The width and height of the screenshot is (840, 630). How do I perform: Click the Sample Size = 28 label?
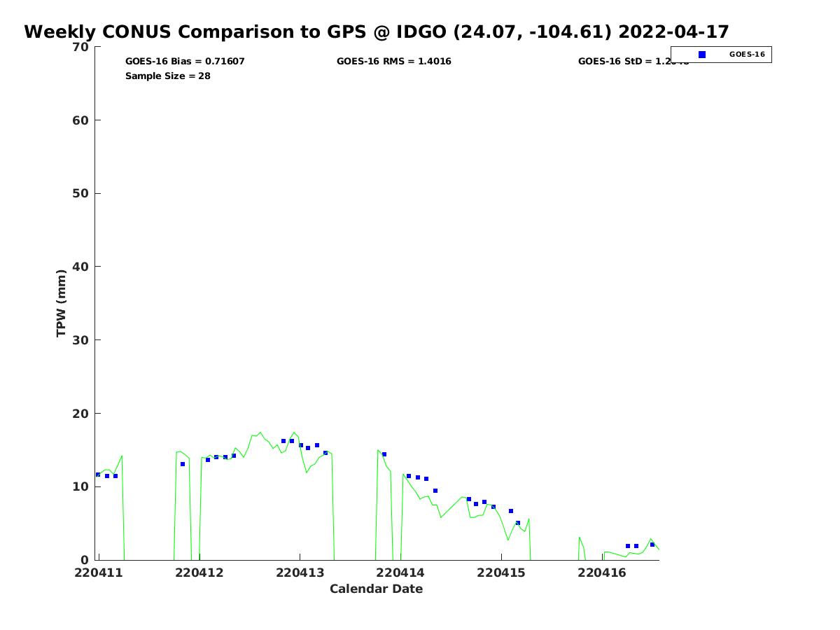[x=168, y=76]
